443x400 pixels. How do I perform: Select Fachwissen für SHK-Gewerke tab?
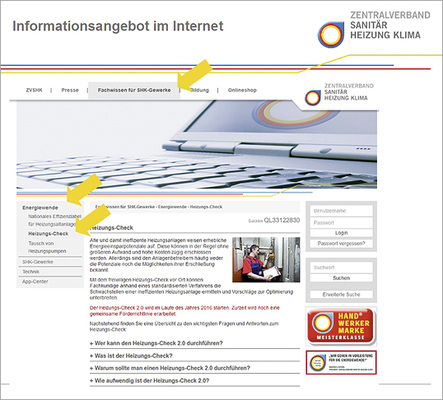[x=134, y=90]
